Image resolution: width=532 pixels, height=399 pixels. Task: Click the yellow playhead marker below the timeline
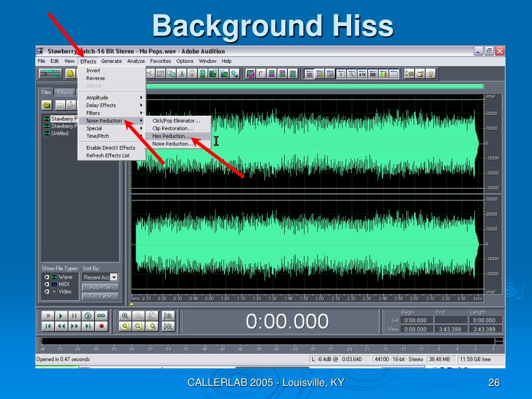131,303
